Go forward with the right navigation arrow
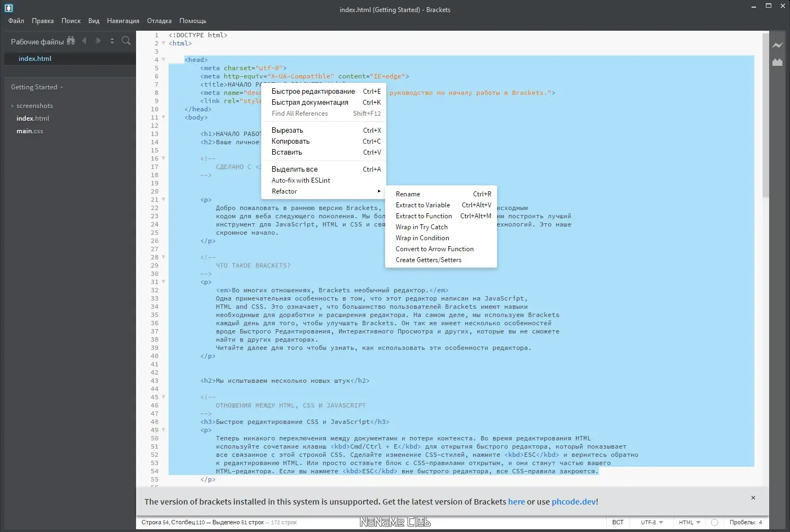 pyautogui.click(x=98, y=41)
